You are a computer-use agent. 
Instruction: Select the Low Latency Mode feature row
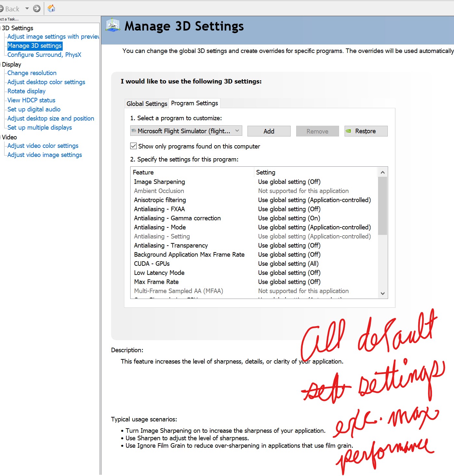(159, 273)
